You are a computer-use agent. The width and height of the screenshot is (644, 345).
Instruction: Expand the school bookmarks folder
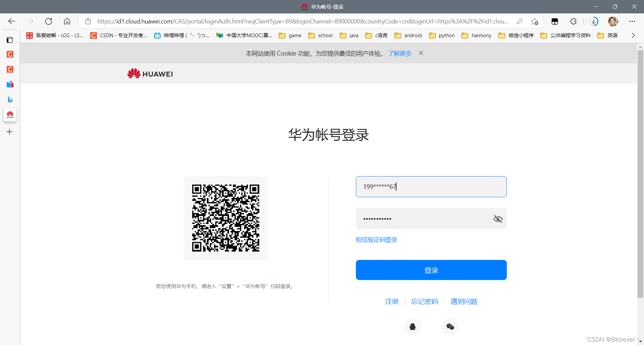(x=320, y=36)
